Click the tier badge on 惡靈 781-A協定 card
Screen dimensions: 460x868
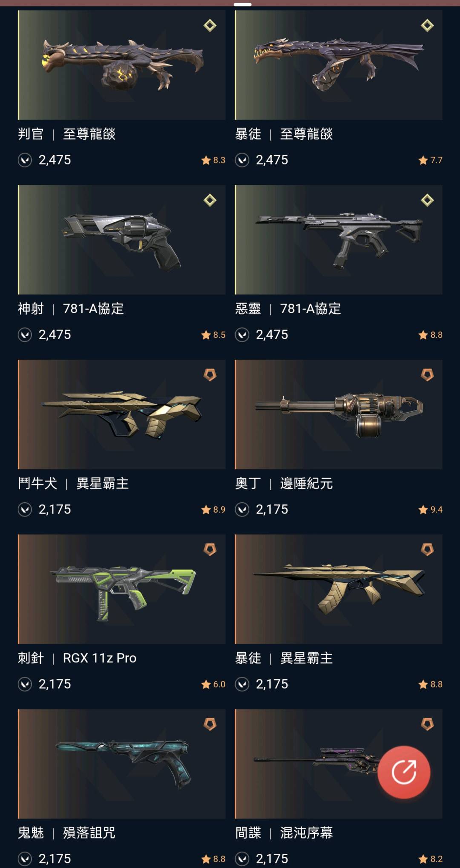(x=427, y=200)
